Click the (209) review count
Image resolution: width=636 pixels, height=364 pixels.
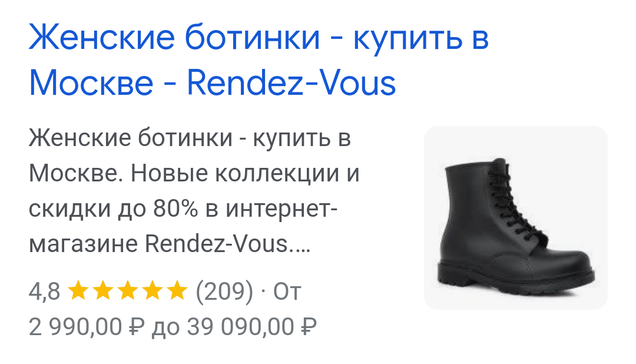[224, 292]
